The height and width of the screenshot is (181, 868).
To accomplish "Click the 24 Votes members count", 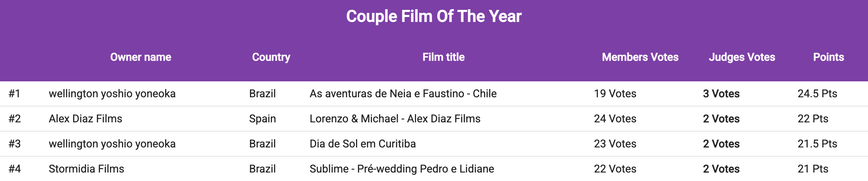I will click(615, 119).
